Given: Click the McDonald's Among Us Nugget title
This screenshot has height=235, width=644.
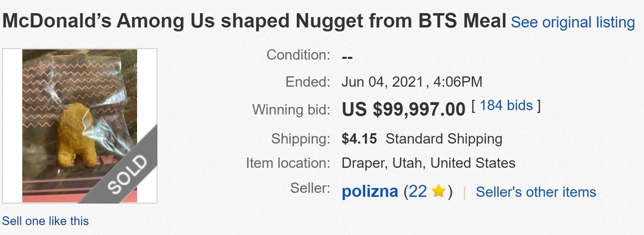Looking at the screenshot, I should [x=254, y=21].
